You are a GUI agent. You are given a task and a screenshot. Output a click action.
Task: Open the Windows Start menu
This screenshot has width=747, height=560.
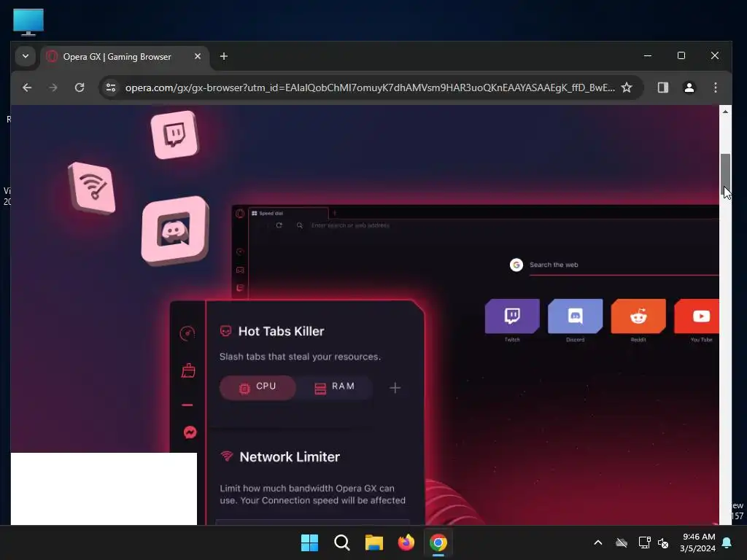[x=309, y=542]
